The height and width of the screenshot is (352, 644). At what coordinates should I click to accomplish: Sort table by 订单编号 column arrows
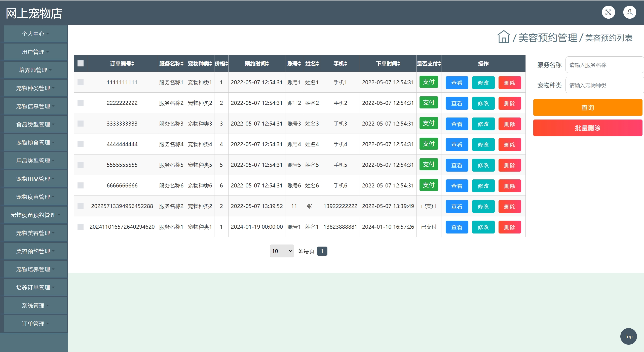pyautogui.click(x=133, y=64)
